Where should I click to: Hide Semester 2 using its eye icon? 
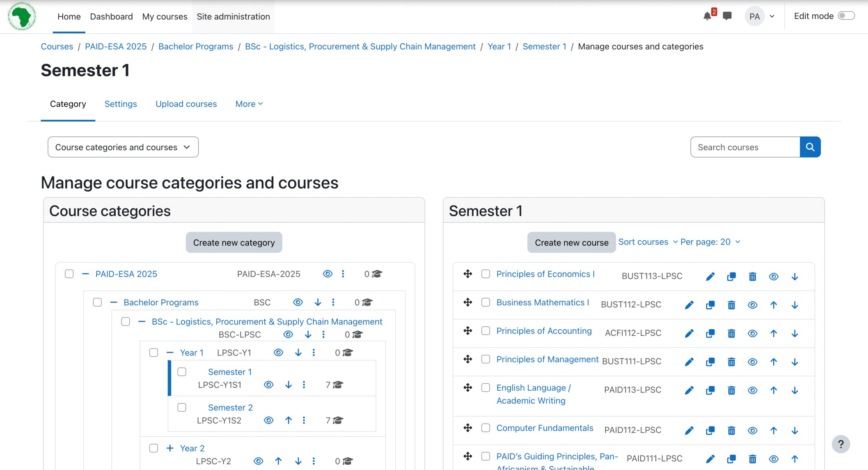click(x=269, y=420)
